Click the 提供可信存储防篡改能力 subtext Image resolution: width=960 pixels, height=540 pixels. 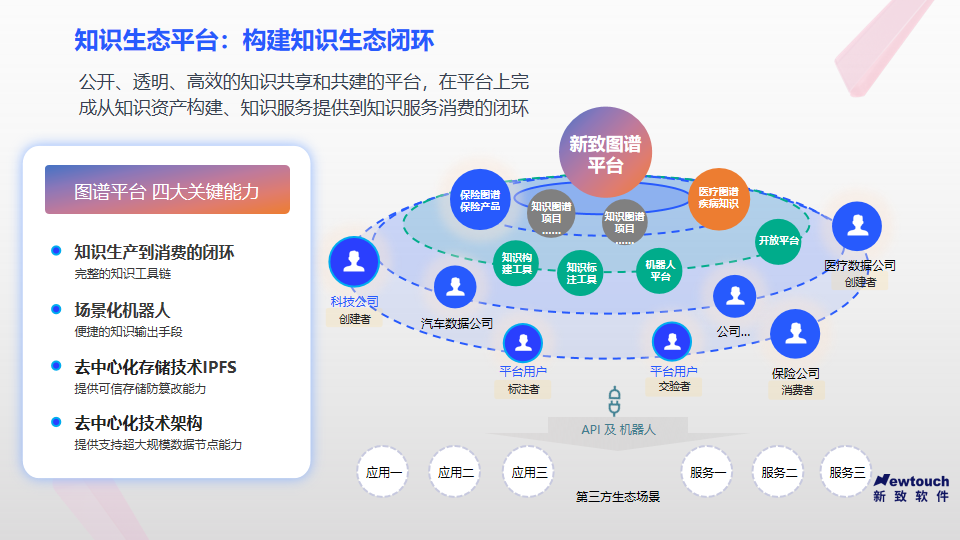click(x=140, y=389)
